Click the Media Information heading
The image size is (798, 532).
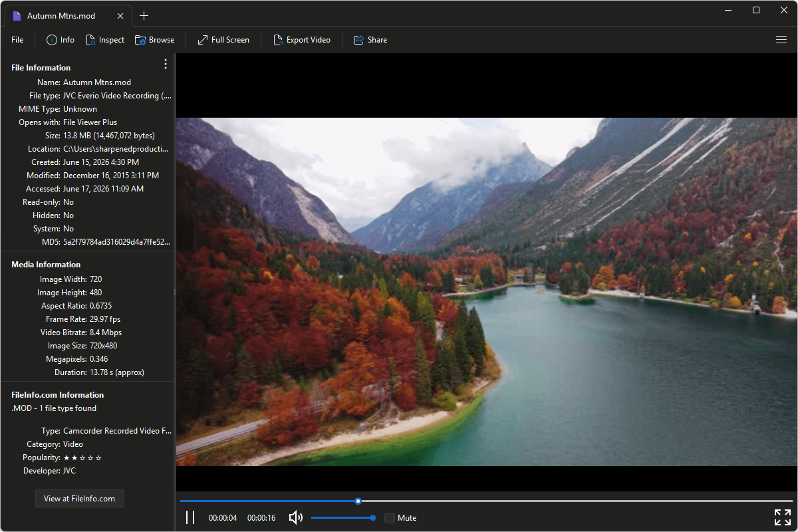coord(46,265)
